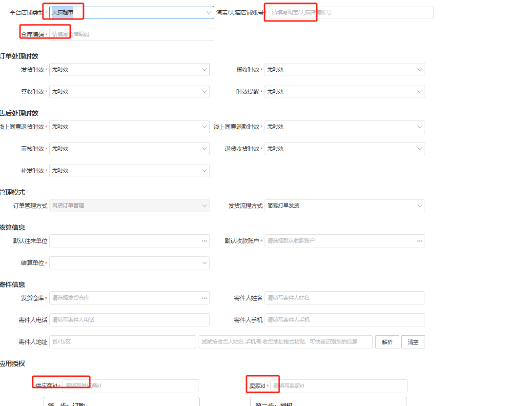Image resolution: width=532 pixels, height=406 pixels.
Task: Focus the 供应商id input field
Action: [x=131, y=386]
